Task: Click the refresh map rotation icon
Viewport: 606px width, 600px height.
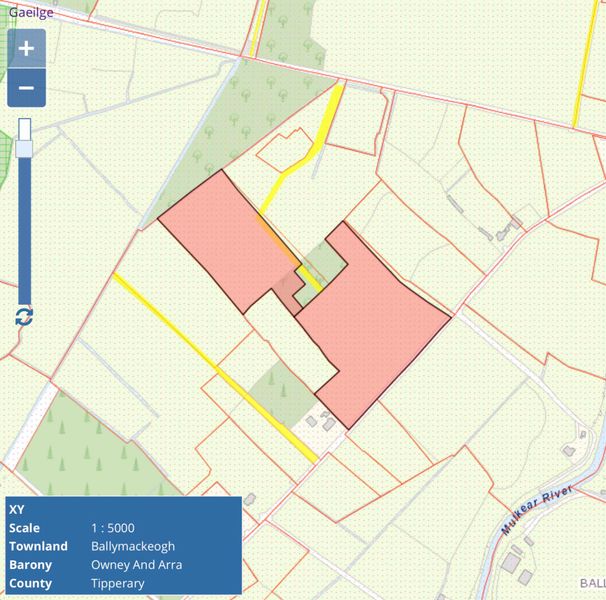Action: point(24,317)
